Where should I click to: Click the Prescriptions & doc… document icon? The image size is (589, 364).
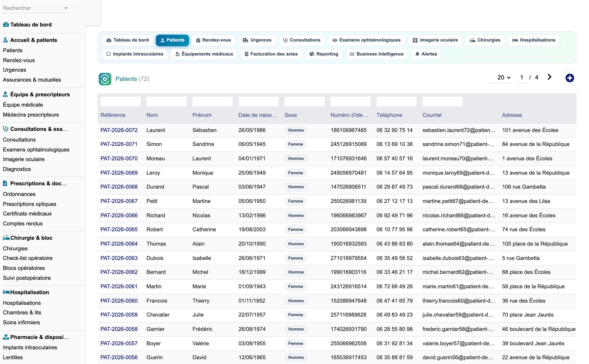click(x=5, y=183)
